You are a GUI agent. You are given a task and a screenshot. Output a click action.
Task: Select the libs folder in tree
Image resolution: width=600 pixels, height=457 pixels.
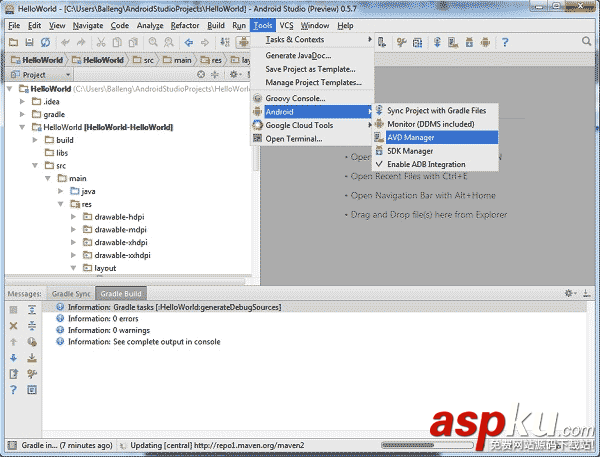(x=57, y=153)
